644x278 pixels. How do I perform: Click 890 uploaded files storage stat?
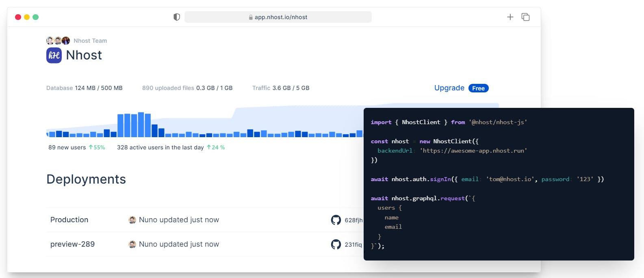187,88
